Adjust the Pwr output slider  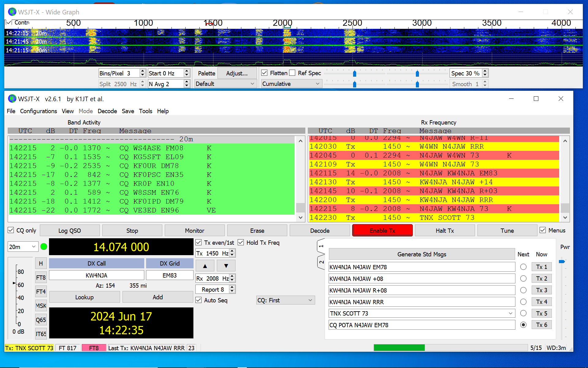pos(562,262)
